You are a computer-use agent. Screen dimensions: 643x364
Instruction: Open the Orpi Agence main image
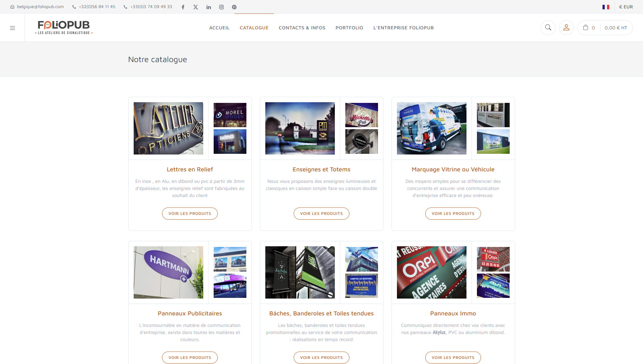click(432, 273)
